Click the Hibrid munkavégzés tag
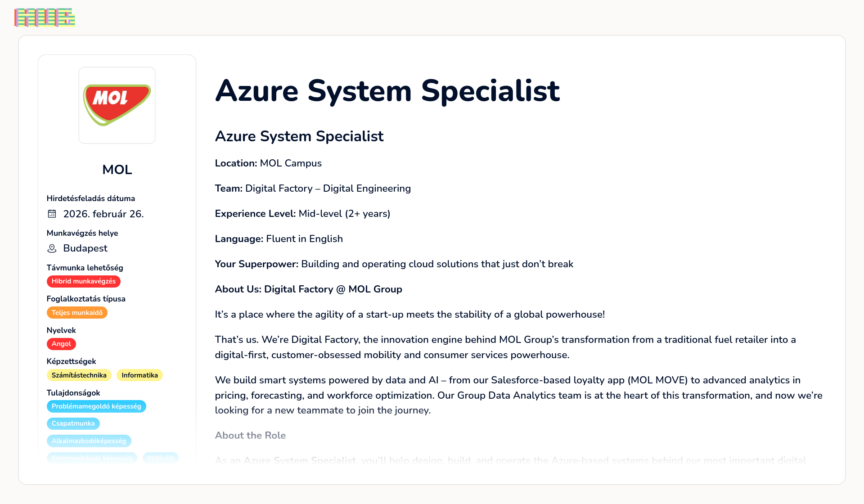 point(84,281)
